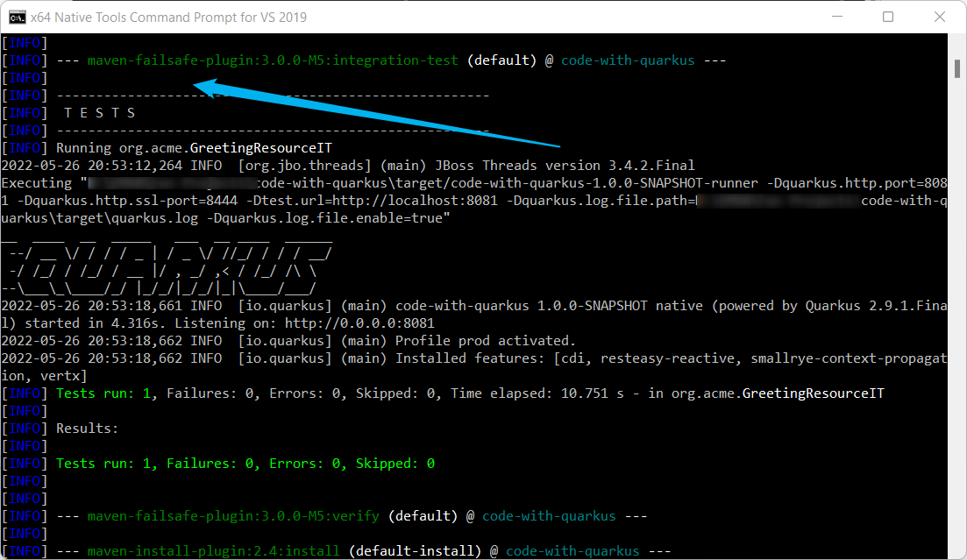Click 'Listening on: http://0.0.0.0:8081' text

coord(305,323)
